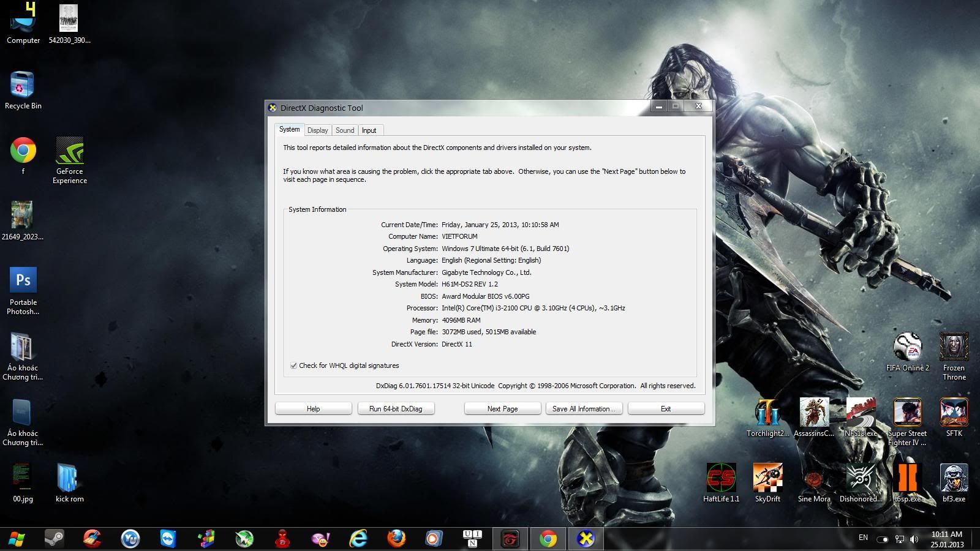Open the Chrome shortcut labeled f
The image size is (980, 551).
(23, 155)
